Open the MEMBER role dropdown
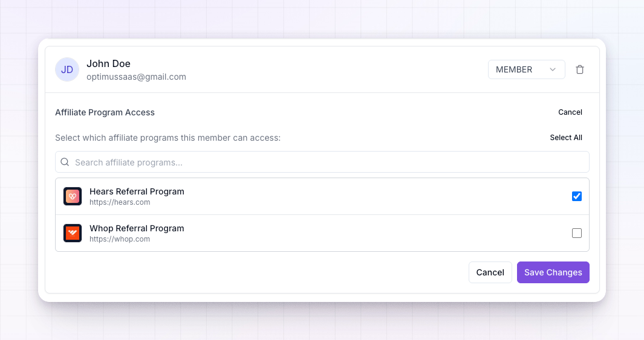Screen dimensions: 644x340 click(526, 69)
